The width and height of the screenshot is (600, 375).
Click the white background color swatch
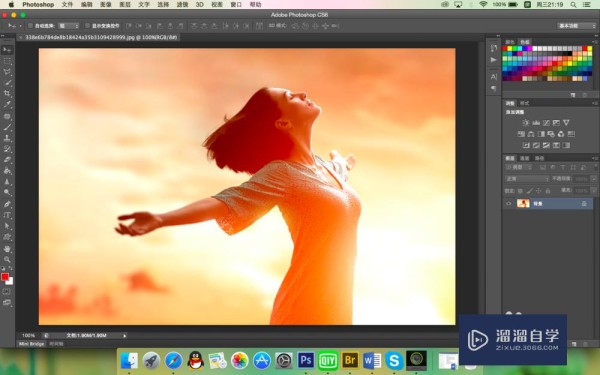[x=10, y=282]
